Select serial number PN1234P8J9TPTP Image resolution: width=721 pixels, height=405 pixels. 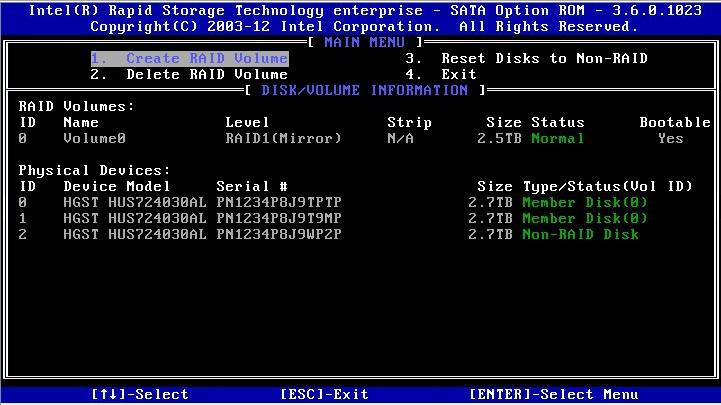pyautogui.click(x=279, y=202)
